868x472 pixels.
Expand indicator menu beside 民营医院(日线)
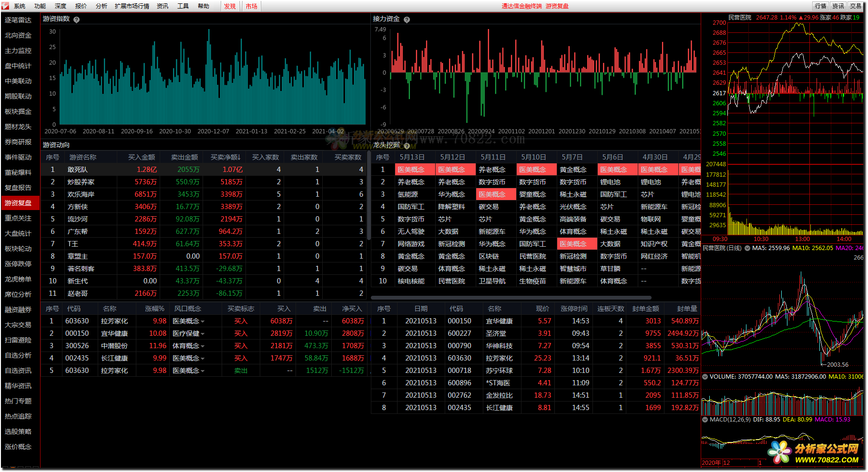click(747, 248)
